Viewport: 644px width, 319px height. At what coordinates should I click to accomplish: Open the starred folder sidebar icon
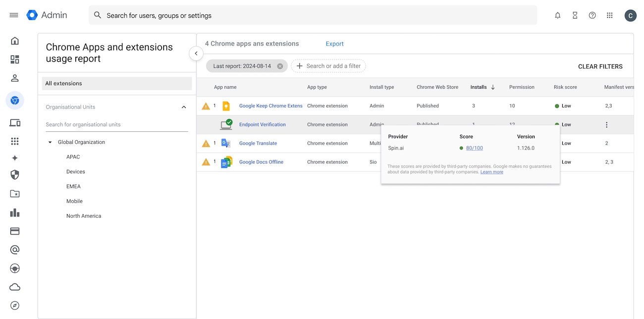[x=15, y=194]
